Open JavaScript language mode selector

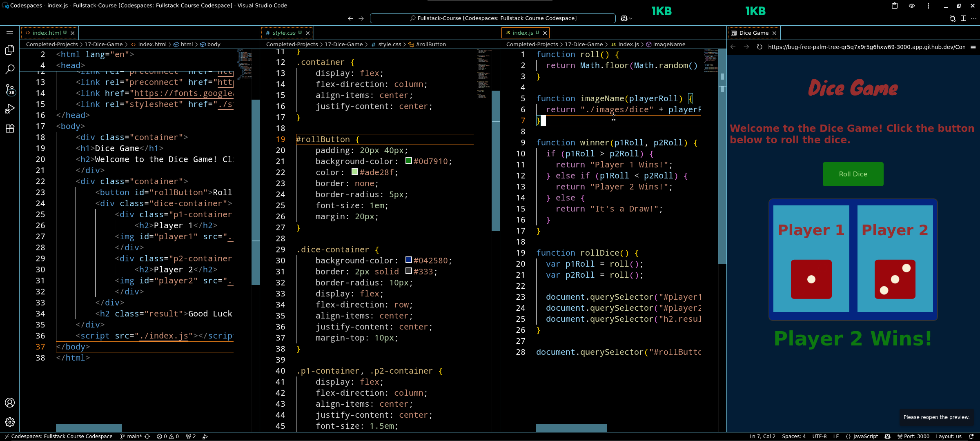(x=865, y=436)
